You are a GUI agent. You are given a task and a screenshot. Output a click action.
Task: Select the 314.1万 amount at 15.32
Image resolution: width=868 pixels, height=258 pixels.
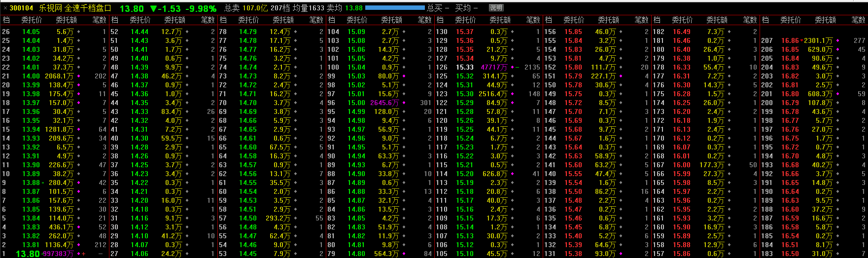[495, 76]
